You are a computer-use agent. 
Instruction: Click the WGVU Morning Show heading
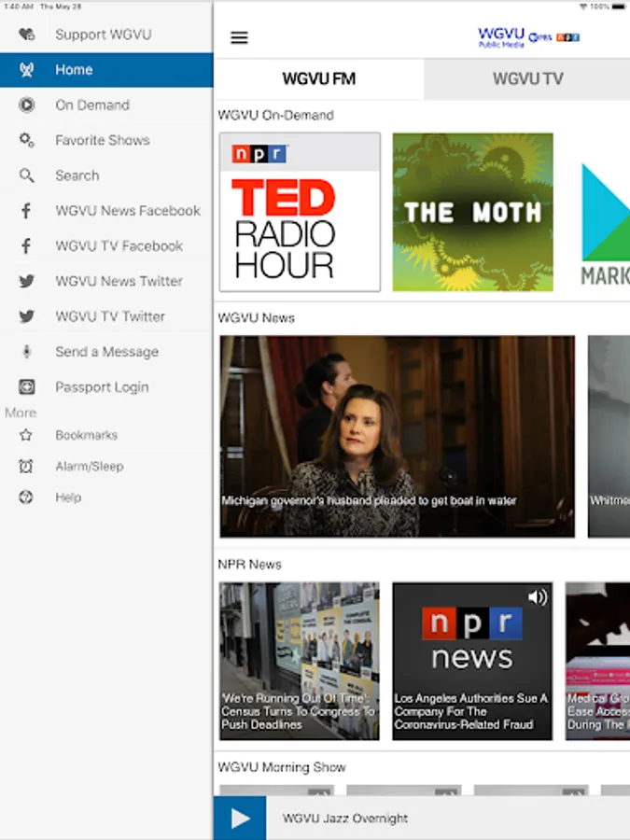tap(282, 767)
